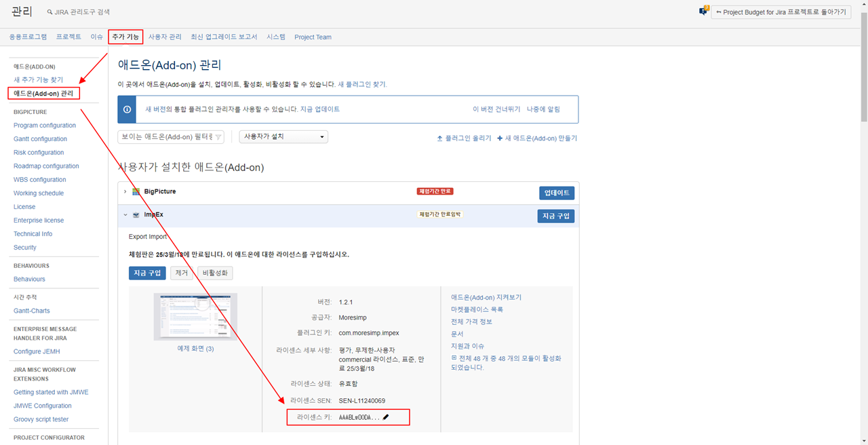Open the 지원과 이슈 link

(x=467, y=346)
